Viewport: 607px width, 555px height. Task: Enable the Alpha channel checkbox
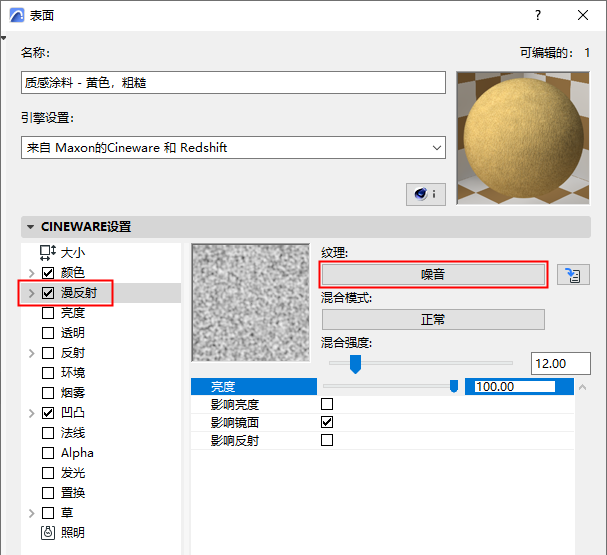point(48,453)
